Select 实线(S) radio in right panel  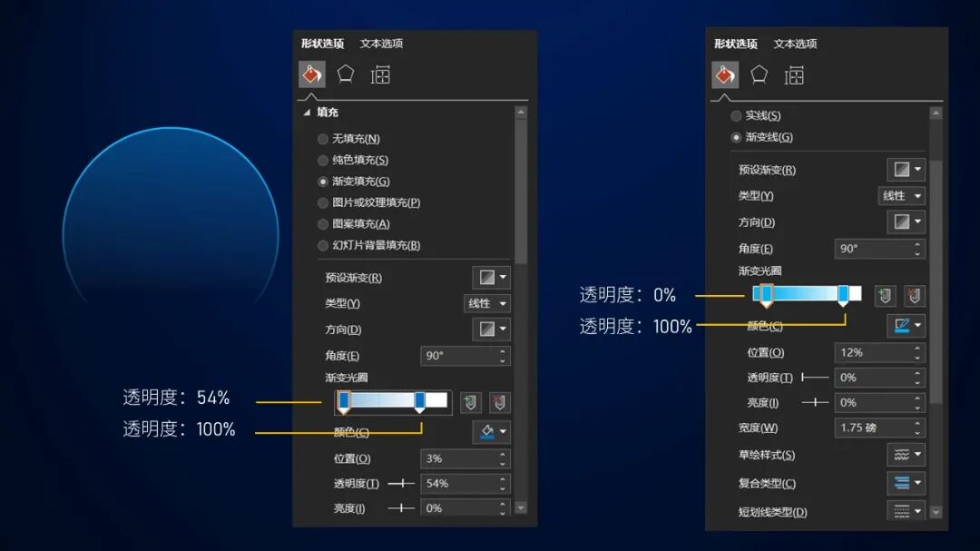point(736,115)
